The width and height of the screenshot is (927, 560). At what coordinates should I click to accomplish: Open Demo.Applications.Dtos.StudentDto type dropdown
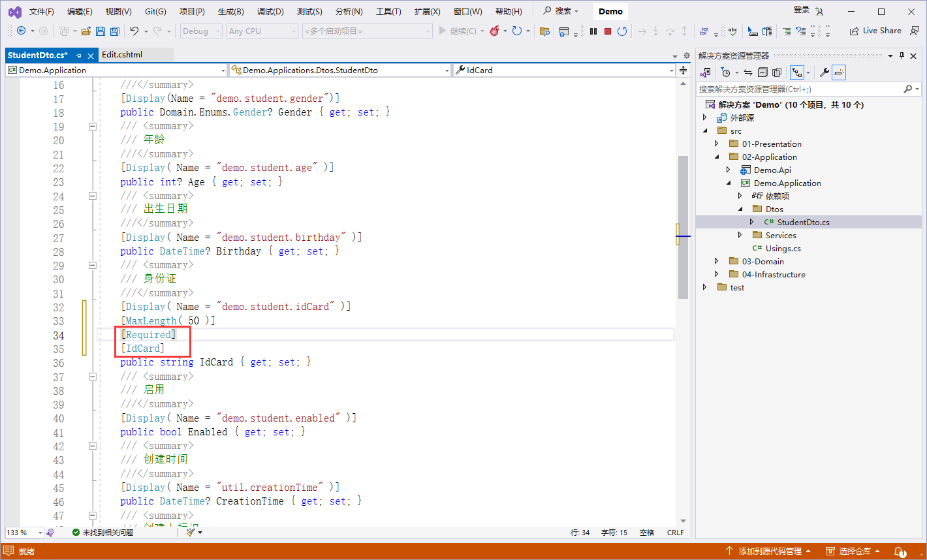click(340, 70)
